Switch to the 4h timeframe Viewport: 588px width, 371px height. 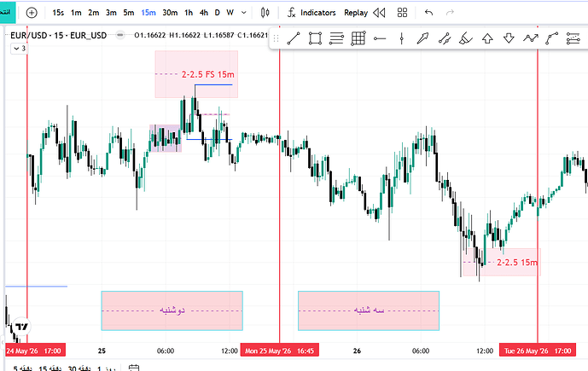[x=204, y=13]
